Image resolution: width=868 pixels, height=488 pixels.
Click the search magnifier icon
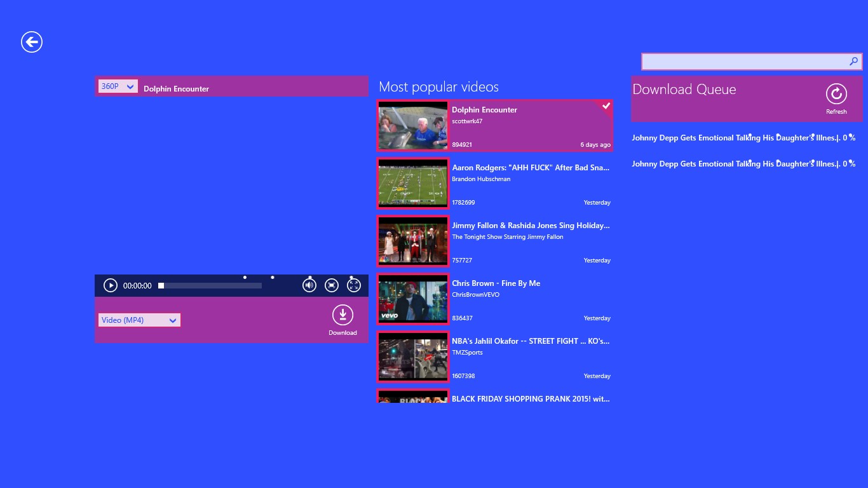point(854,62)
